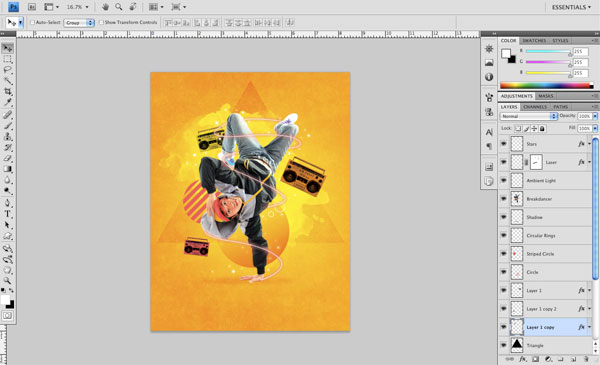The image size is (600, 365).
Task: Switch to the Paths tab
Action: pyautogui.click(x=561, y=107)
